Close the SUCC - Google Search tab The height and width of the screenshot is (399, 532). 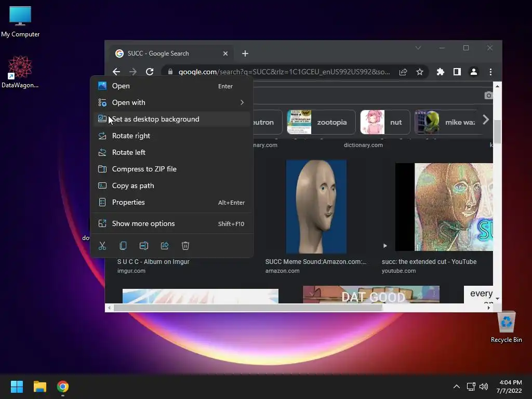click(x=225, y=54)
